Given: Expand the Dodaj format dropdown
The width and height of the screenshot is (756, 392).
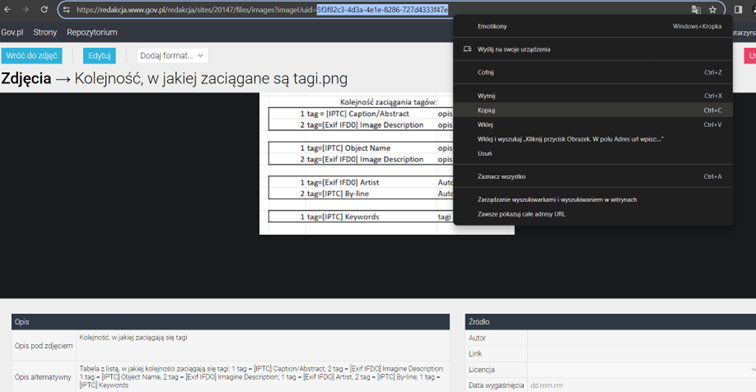Looking at the screenshot, I should click(x=172, y=55).
